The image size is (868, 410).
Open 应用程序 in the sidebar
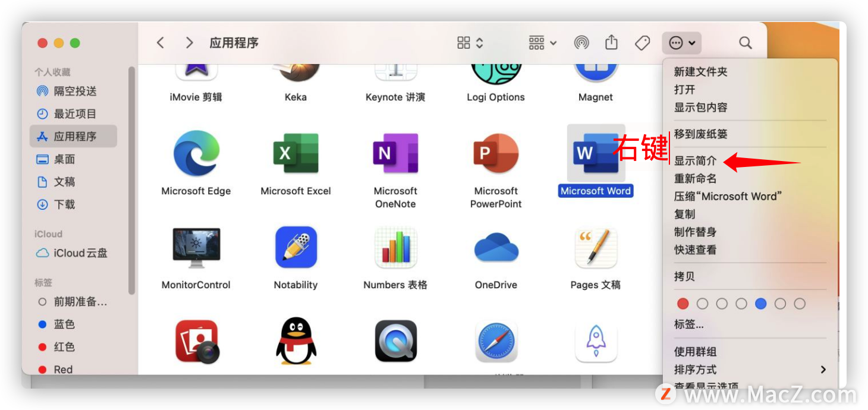click(x=73, y=136)
